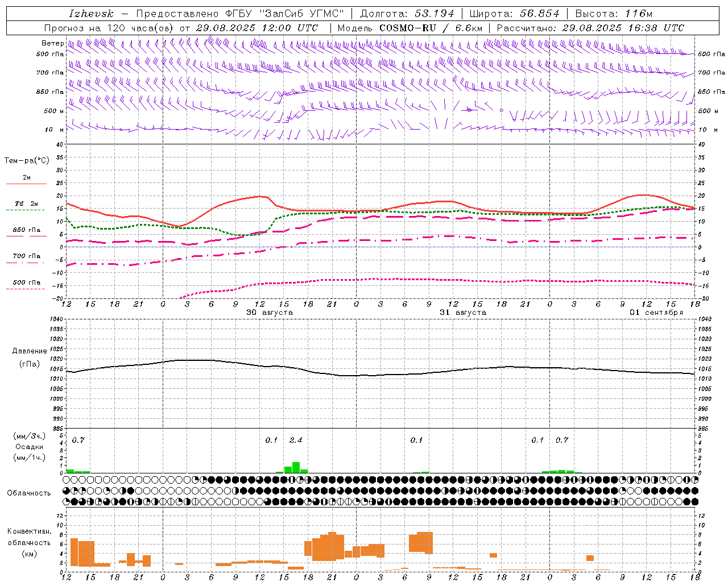Click the (мм/3ч.) precipitation unit label

coord(30,436)
